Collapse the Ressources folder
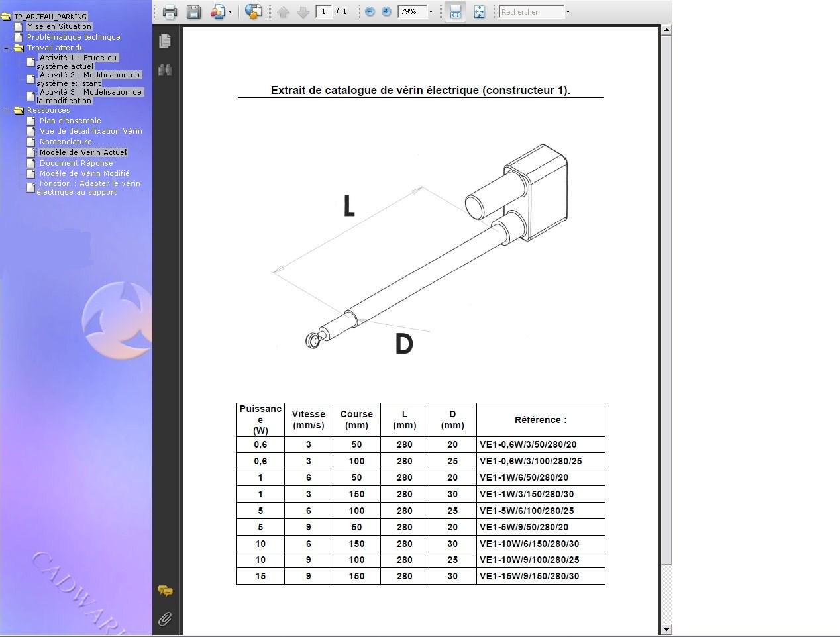This screenshot has width=840, height=637. coord(7,111)
